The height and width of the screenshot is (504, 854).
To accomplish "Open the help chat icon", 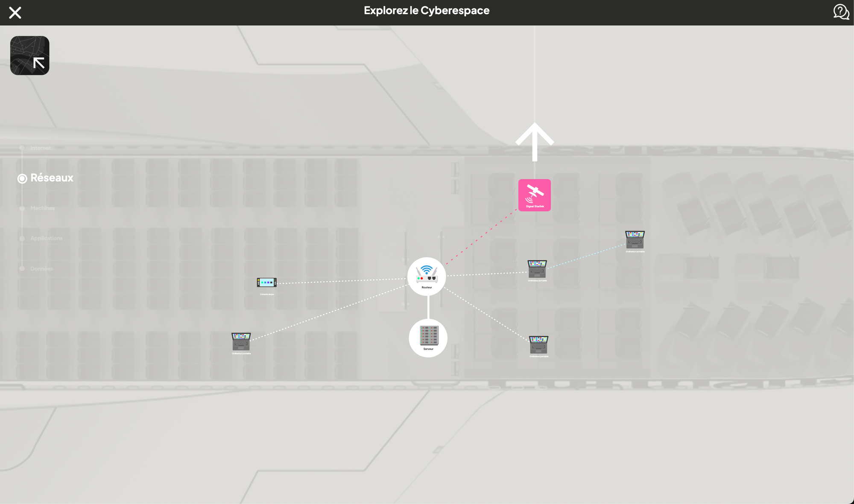I will [x=841, y=12].
